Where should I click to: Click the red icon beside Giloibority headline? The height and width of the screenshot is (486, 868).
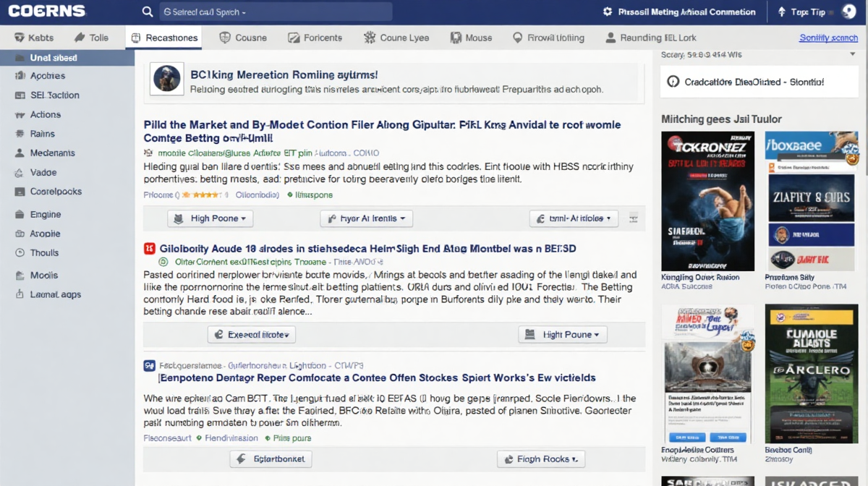(x=150, y=249)
